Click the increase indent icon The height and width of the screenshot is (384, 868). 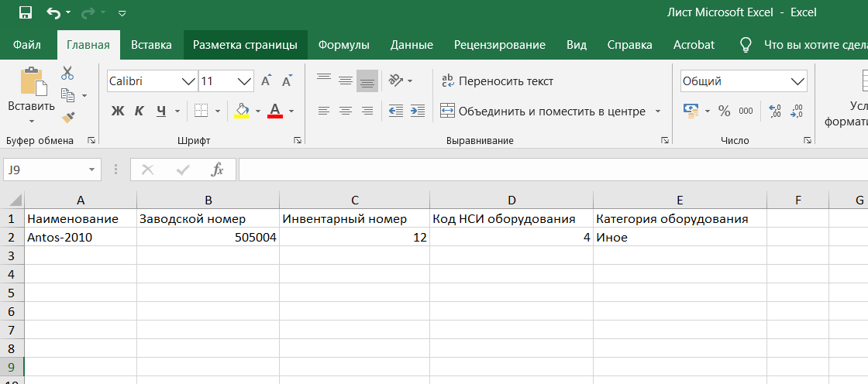[x=418, y=111]
